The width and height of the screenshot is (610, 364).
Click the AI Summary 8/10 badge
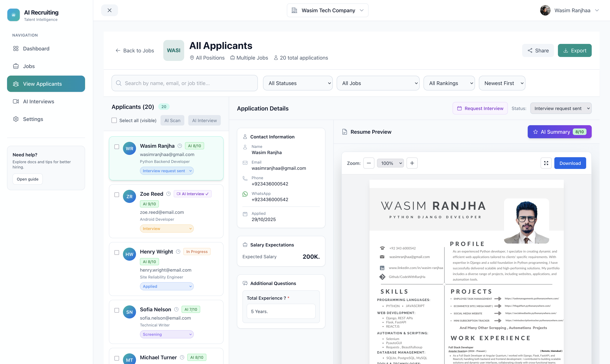click(x=560, y=132)
